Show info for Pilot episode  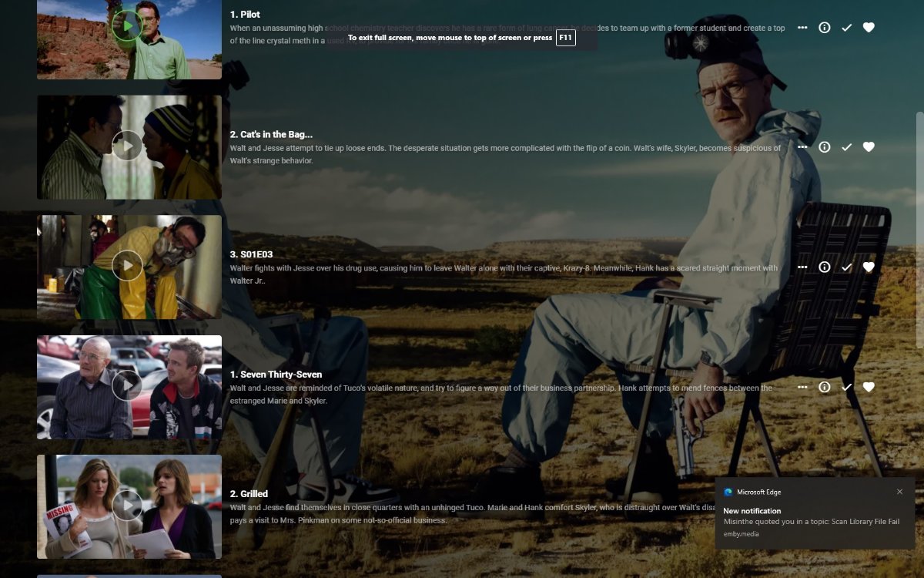coord(825,27)
